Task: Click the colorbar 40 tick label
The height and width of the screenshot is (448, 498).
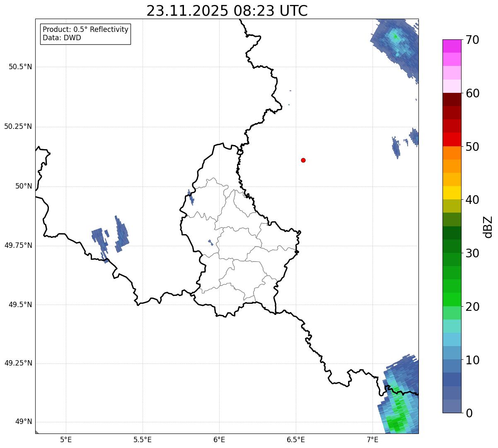Action: pyautogui.click(x=472, y=200)
